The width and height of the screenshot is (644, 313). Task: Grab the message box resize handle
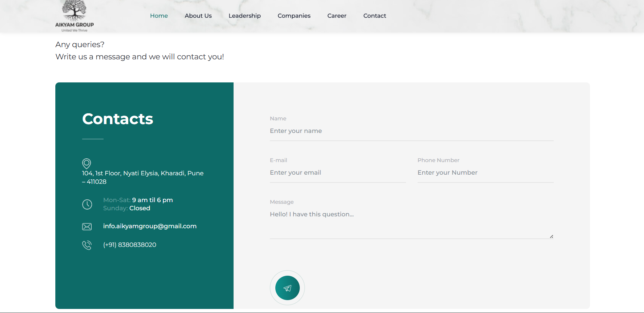pos(551,236)
